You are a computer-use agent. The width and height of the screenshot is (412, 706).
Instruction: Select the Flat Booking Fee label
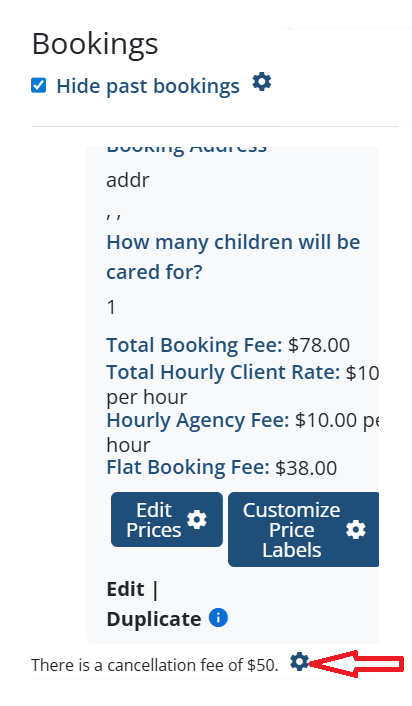pyautogui.click(x=188, y=467)
